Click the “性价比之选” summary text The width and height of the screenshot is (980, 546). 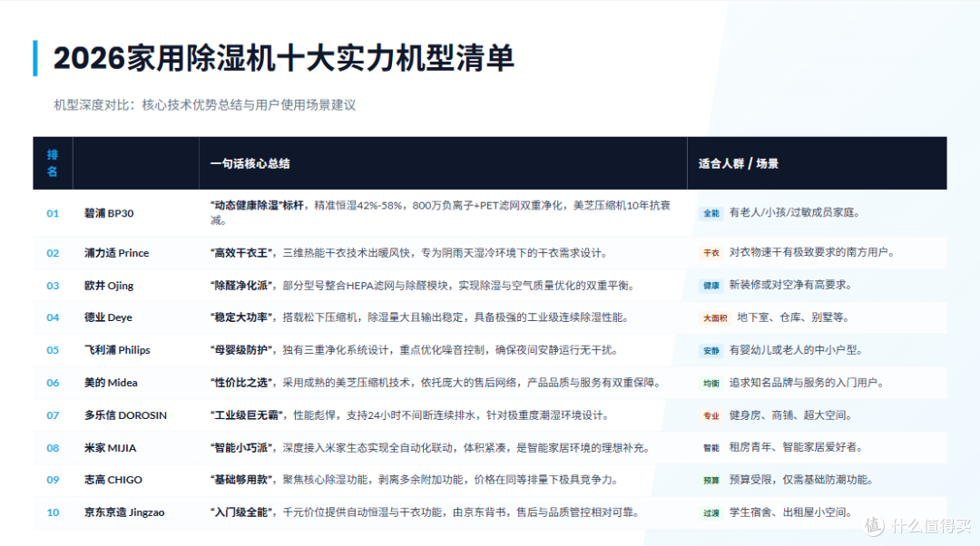(x=241, y=383)
